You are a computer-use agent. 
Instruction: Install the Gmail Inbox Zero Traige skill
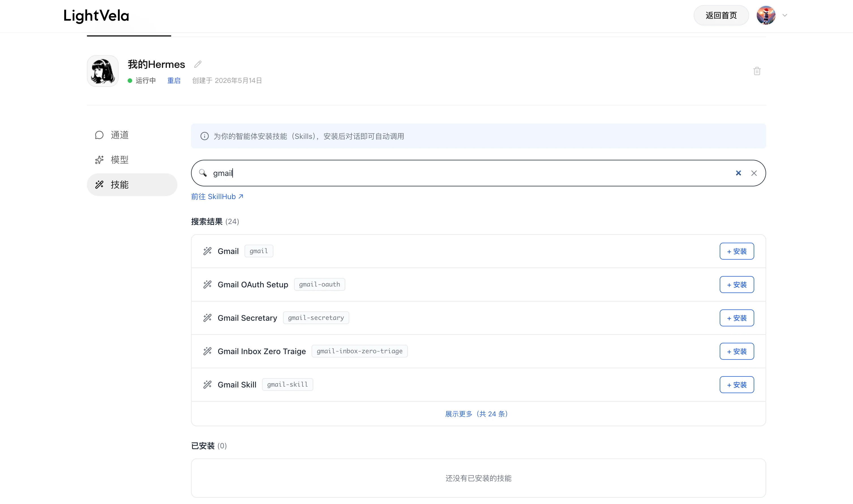(x=737, y=351)
